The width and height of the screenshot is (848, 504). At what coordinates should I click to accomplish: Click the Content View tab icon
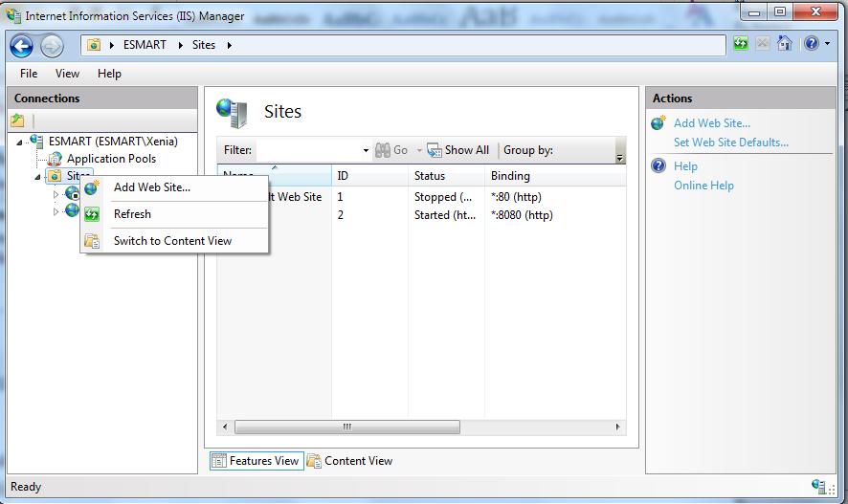tap(314, 461)
